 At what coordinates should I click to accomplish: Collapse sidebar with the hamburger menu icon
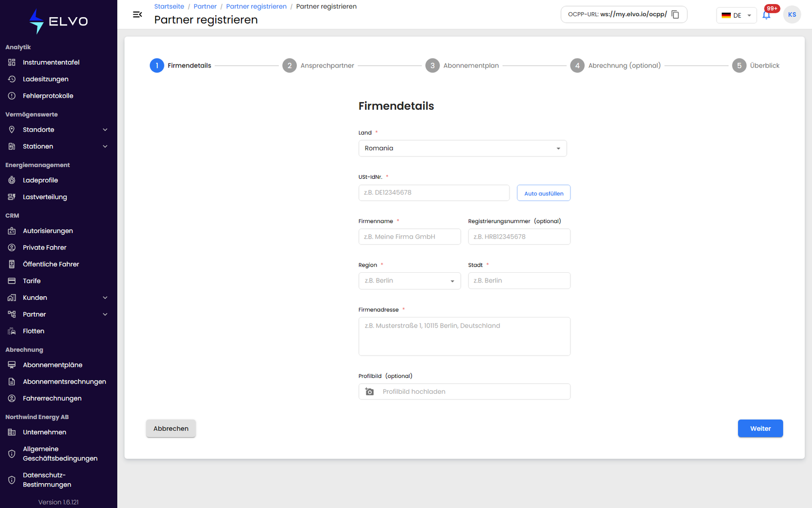tap(137, 14)
